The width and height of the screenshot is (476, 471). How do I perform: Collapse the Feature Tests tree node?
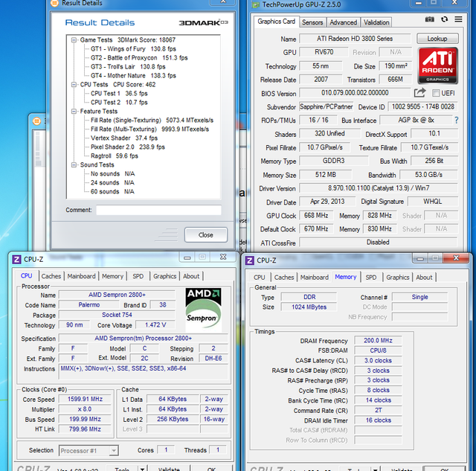pyautogui.click(x=74, y=112)
